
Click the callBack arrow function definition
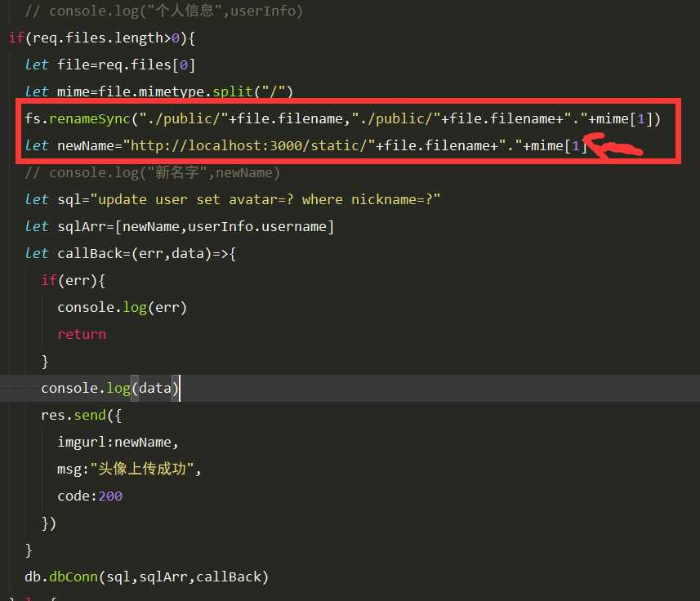tap(147, 253)
